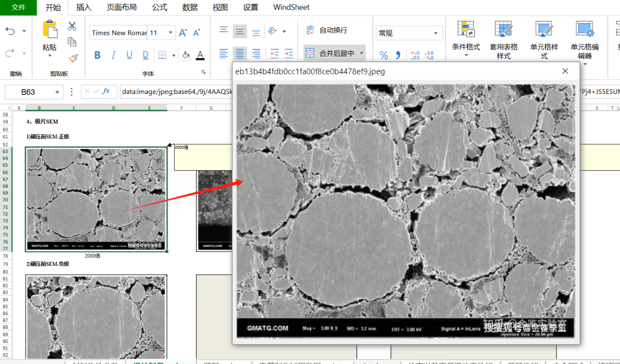Click the 粘贴 paste button

point(49,37)
